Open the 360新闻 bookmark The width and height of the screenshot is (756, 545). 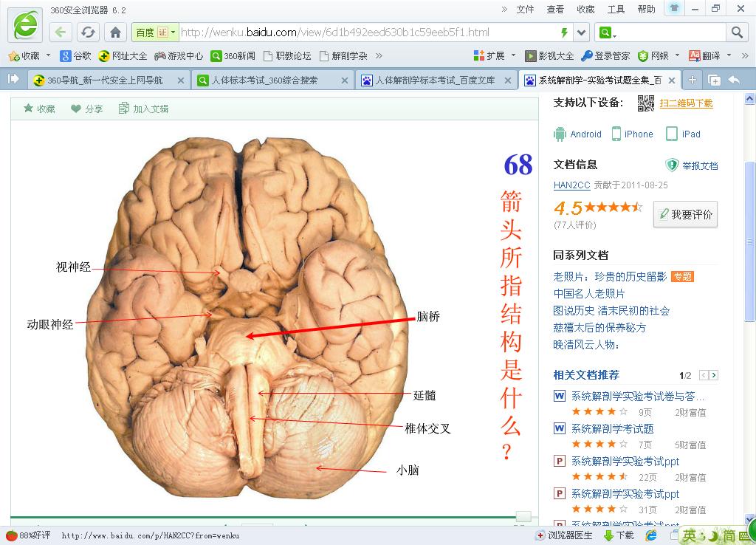pyautogui.click(x=233, y=56)
